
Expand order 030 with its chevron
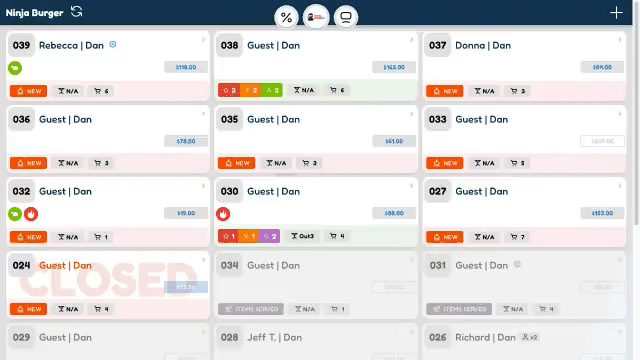tap(411, 186)
